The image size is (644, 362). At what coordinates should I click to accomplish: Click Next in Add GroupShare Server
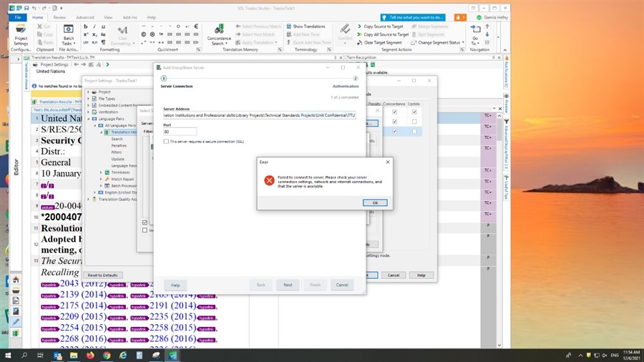[288, 285]
